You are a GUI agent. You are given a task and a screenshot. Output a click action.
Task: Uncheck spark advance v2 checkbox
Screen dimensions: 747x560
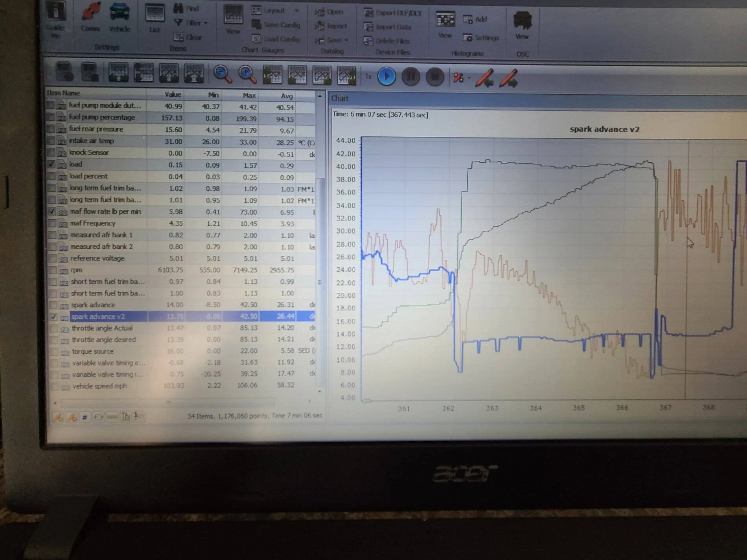[53, 316]
